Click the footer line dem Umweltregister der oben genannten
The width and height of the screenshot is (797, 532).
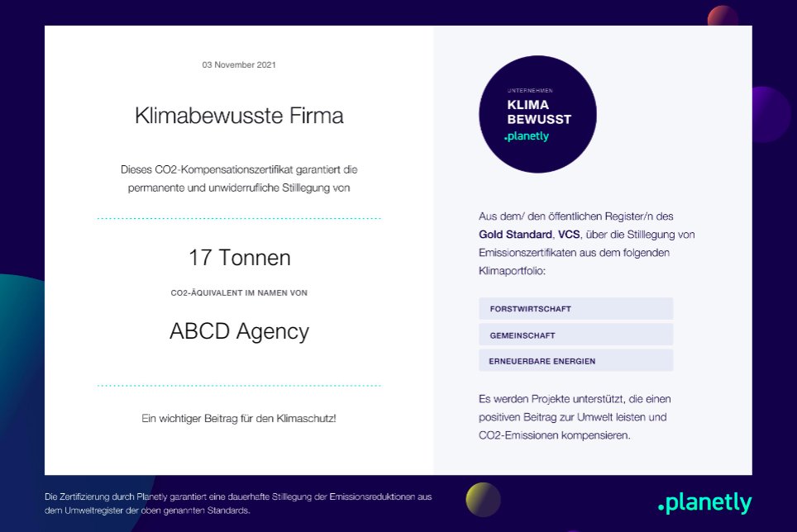tap(147, 511)
